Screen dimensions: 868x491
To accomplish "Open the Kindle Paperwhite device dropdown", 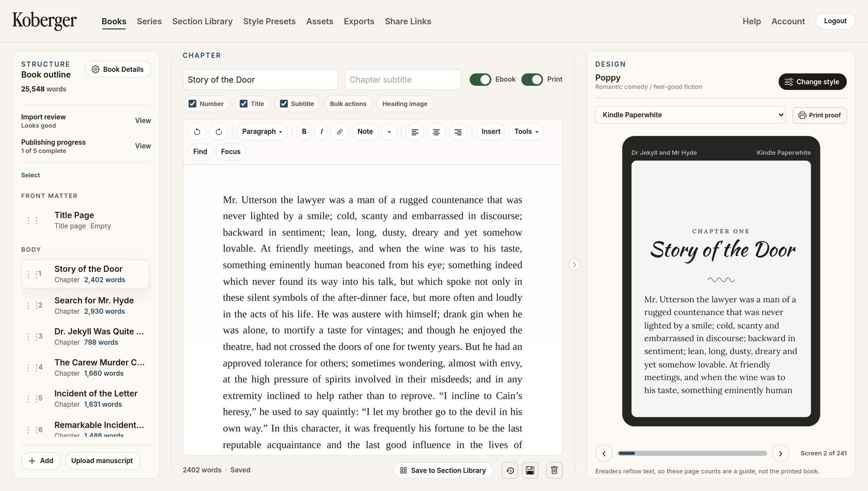I will 690,115.
